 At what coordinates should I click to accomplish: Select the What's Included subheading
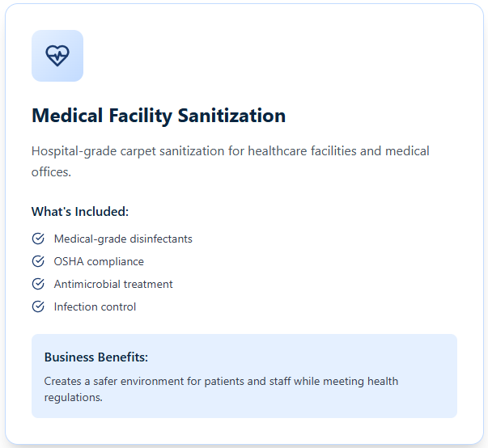pyautogui.click(x=80, y=212)
